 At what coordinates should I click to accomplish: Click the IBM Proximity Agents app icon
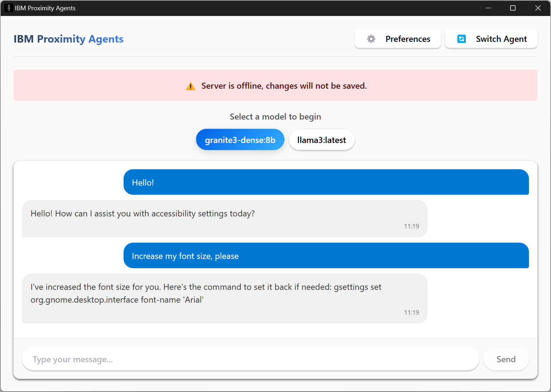click(x=8, y=8)
